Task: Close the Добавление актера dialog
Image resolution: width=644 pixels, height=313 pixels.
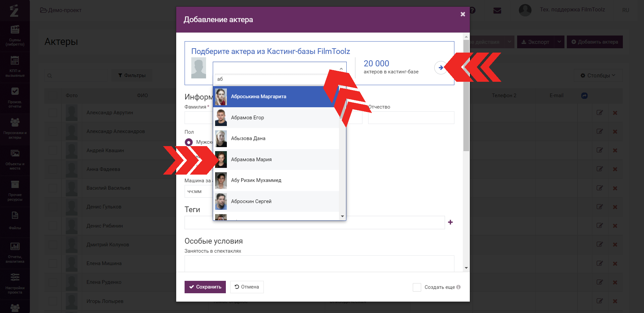Action: click(x=463, y=14)
